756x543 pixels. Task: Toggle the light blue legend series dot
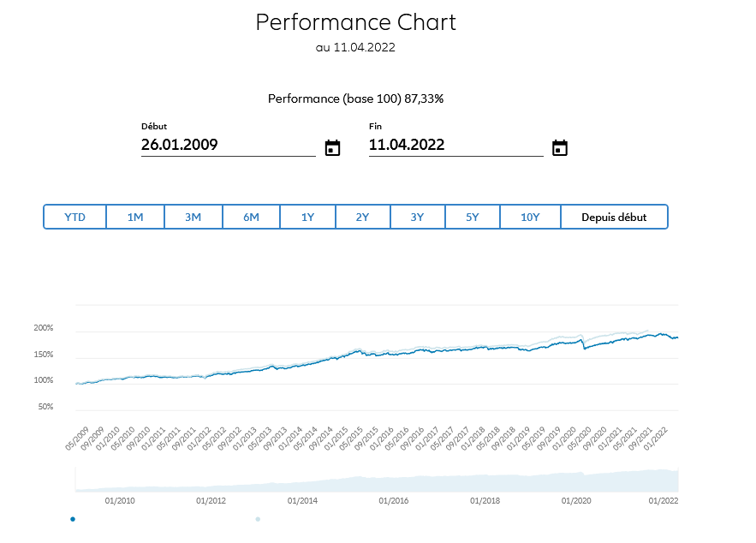pyautogui.click(x=258, y=519)
